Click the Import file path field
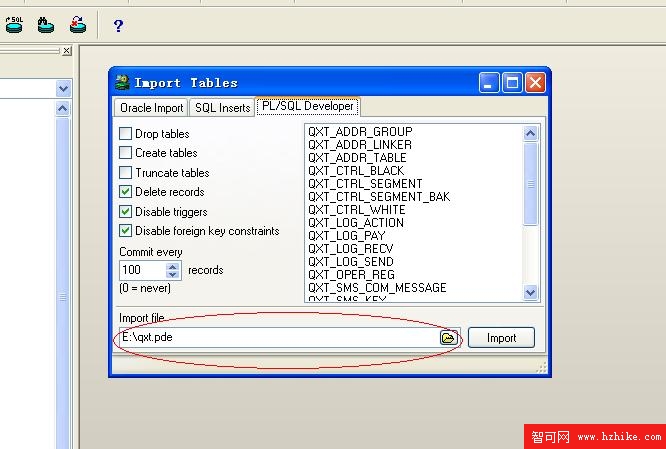The width and height of the screenshot is (666, 449). (279, 338)
